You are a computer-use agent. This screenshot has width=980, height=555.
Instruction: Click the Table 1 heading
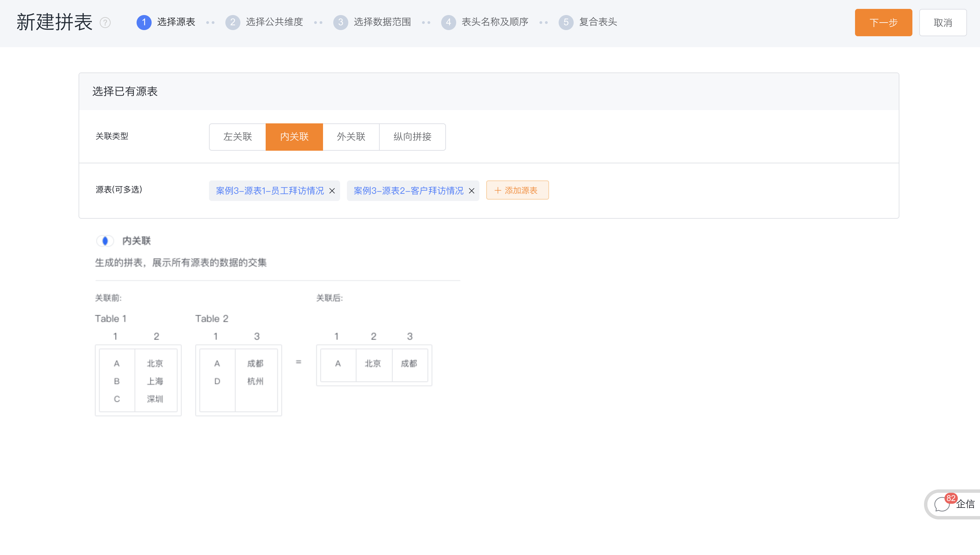110,318
